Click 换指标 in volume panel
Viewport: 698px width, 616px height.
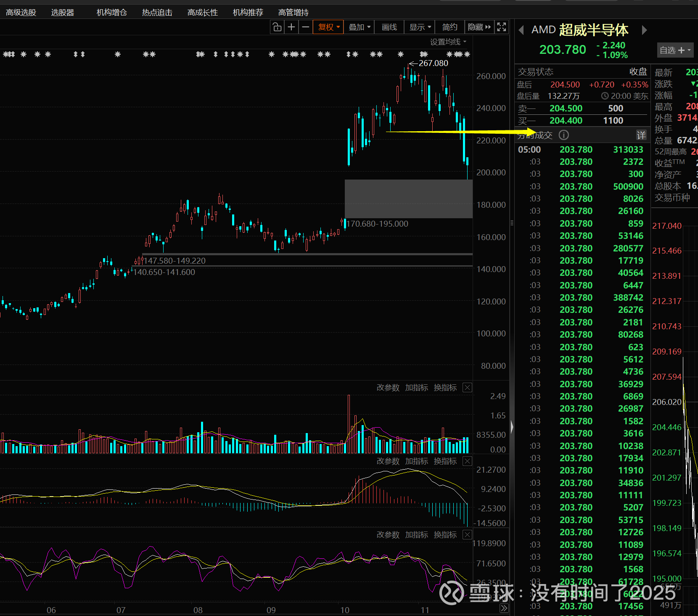point(445,388)
